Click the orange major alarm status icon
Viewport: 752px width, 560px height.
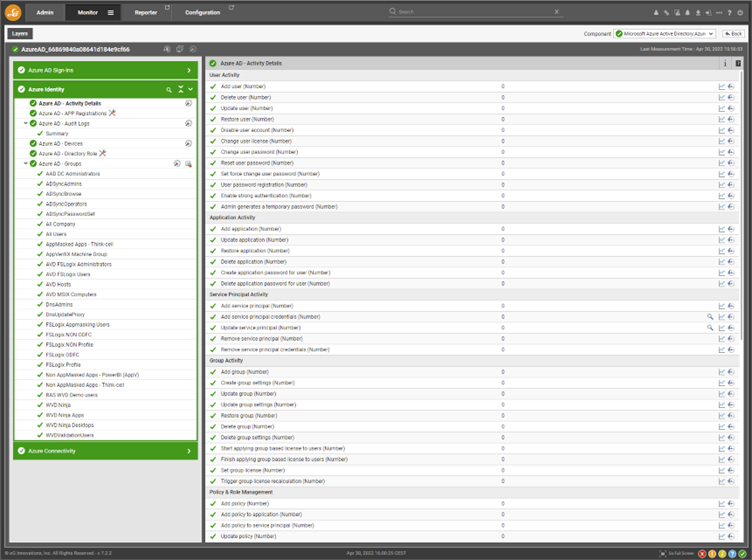(712, 554)
